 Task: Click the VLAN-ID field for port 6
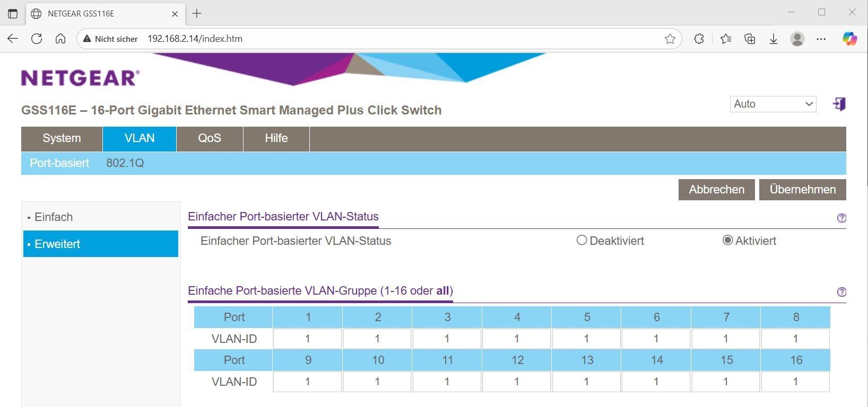pos(656,339)
